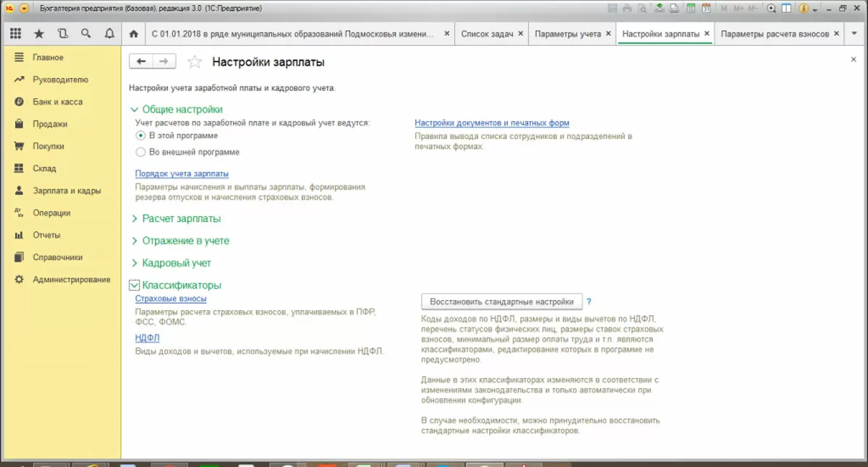This screenshot has height=467, width=868.
Task: Click 'Восстановить стандартные настройки' button
Action: tap(502, 301)
